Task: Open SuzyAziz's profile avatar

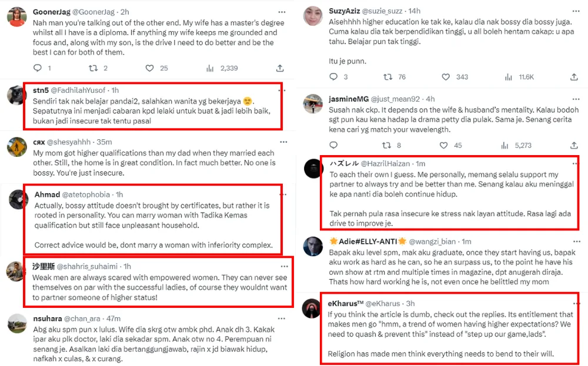Action: point(313,18)
